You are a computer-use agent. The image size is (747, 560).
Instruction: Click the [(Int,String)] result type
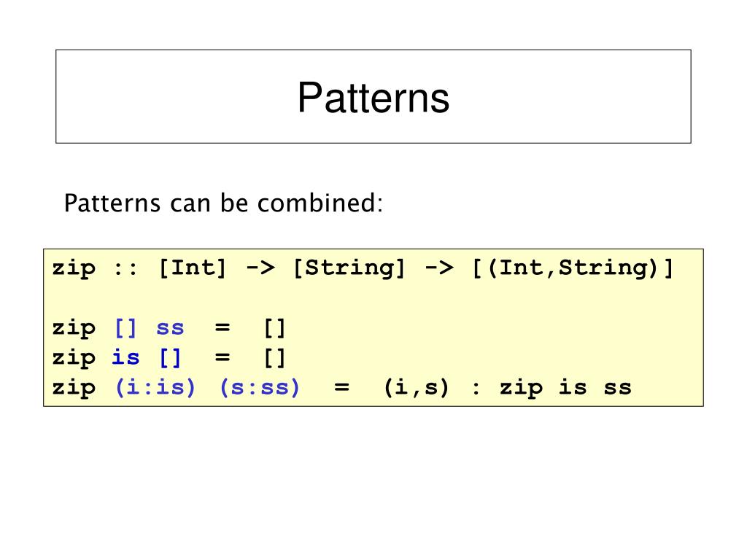(572, 268)
